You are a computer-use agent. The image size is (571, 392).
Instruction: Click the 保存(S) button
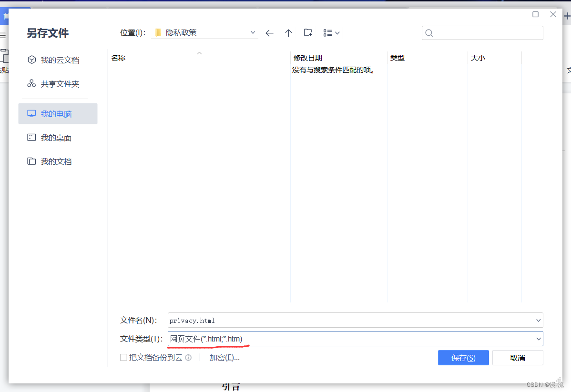463,358
